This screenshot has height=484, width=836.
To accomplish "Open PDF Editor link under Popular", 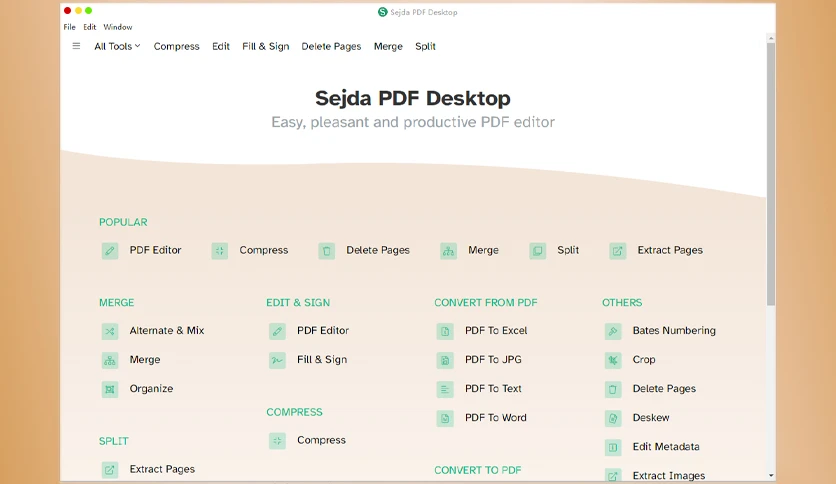I will pyautogui.click(x=155, y=250).
